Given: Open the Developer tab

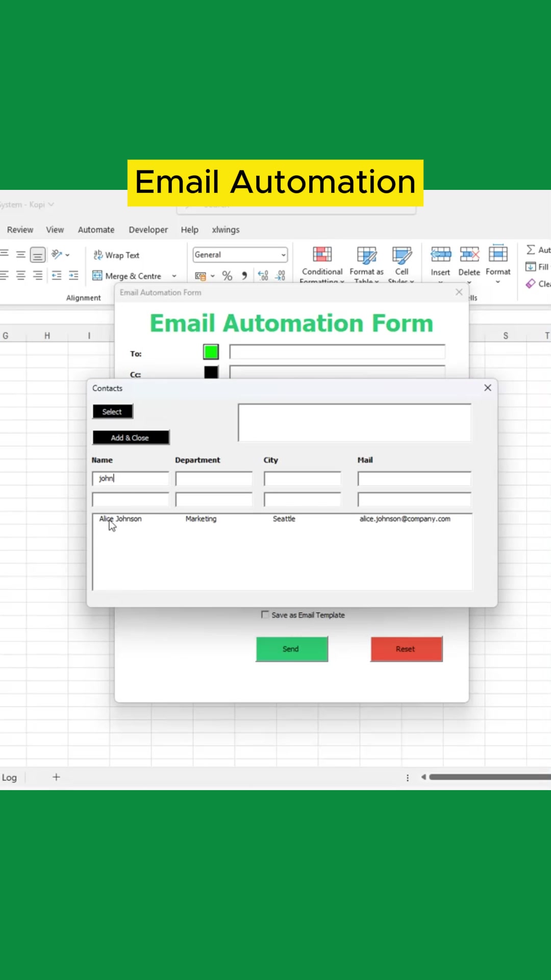Looking at the screenshot, I should [148, 230].
